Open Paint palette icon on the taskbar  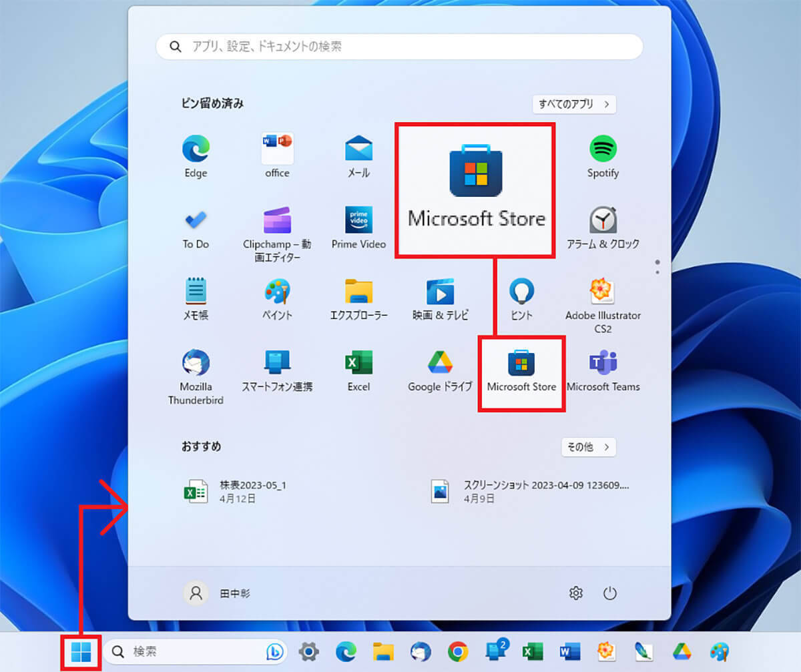point(719,651)
